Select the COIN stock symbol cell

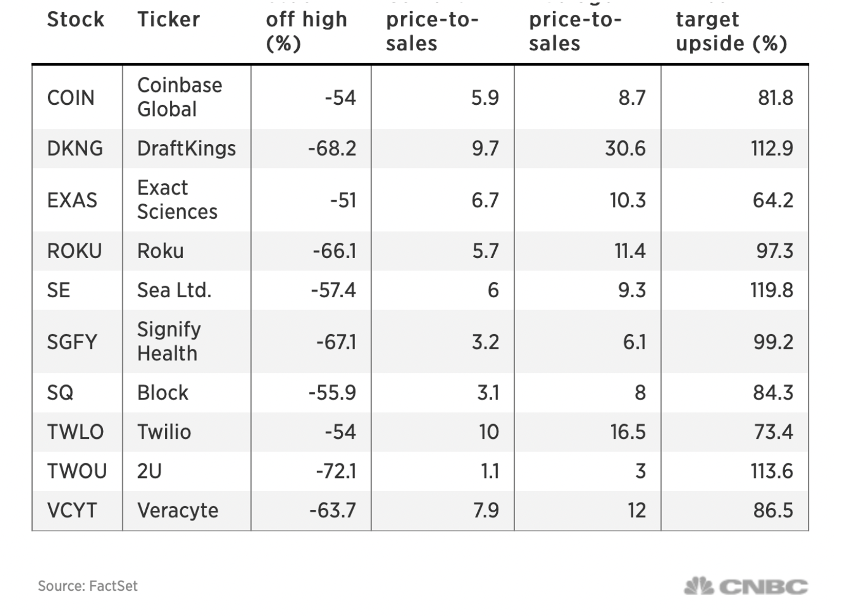(71, 98)
